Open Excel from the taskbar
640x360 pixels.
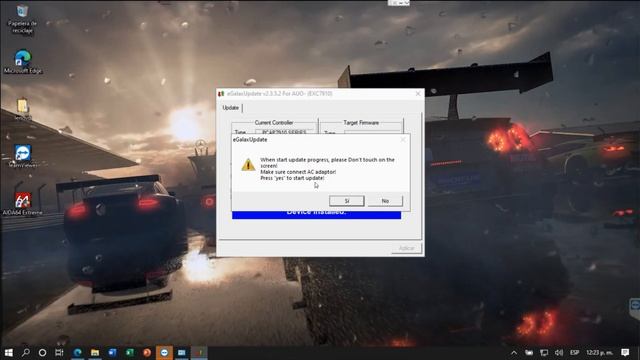(x=129, y=352)
